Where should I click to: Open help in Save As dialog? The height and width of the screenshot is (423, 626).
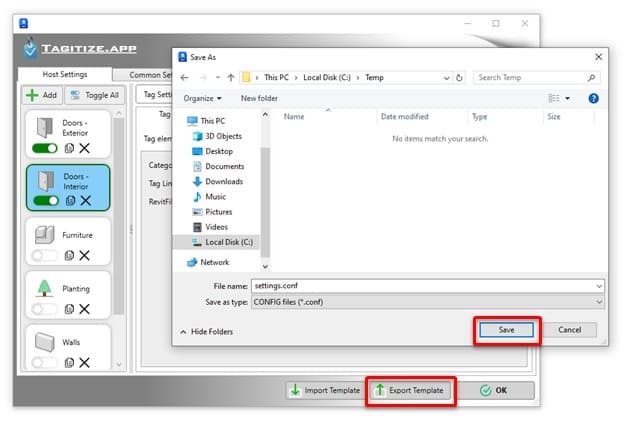point(593,98)
